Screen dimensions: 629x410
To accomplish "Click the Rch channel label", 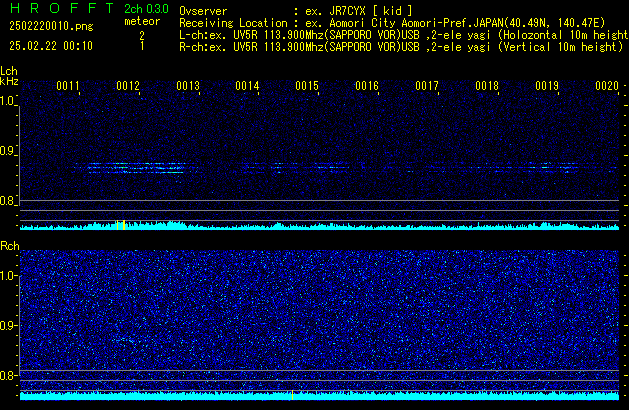I will [10, 246].
